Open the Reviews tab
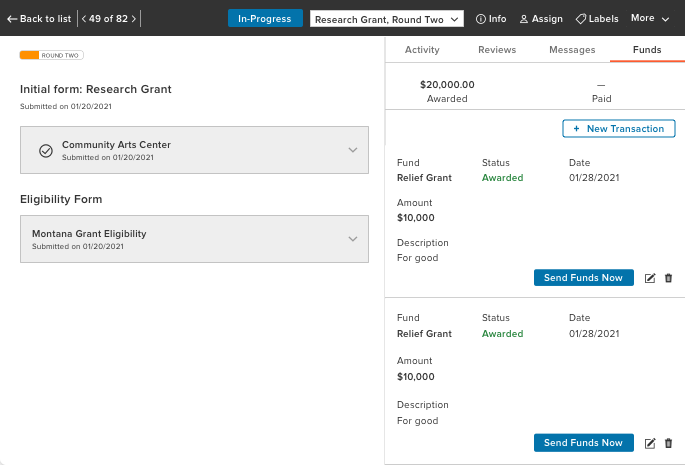Viewport: 685px width, 465px height. click(497, 49)
